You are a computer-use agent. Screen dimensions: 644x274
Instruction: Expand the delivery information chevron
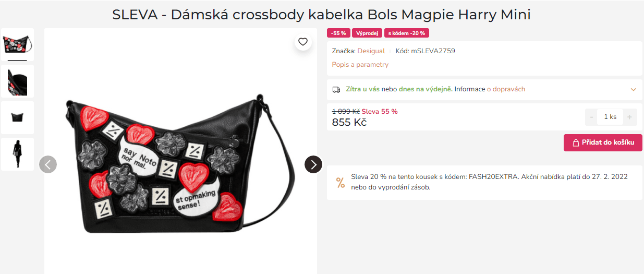pyautogui.click(x=634, y=89)
